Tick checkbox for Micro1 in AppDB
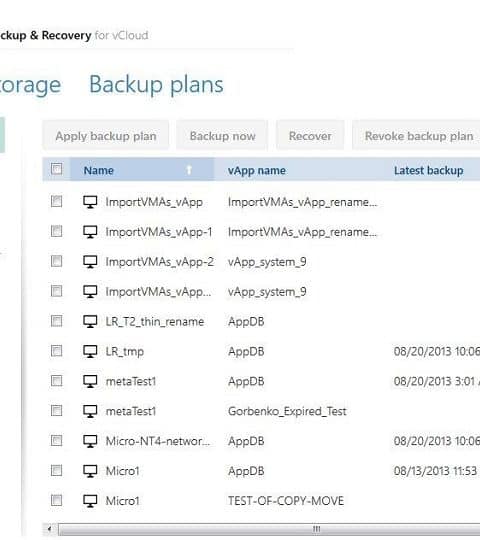 [x=56, y=470]
